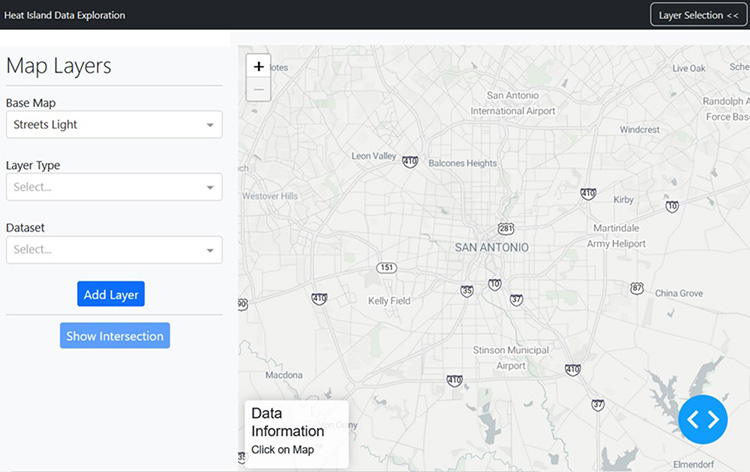
Task: Click the Interstate 37 shield near downtown
Action: tap(516, 300)
